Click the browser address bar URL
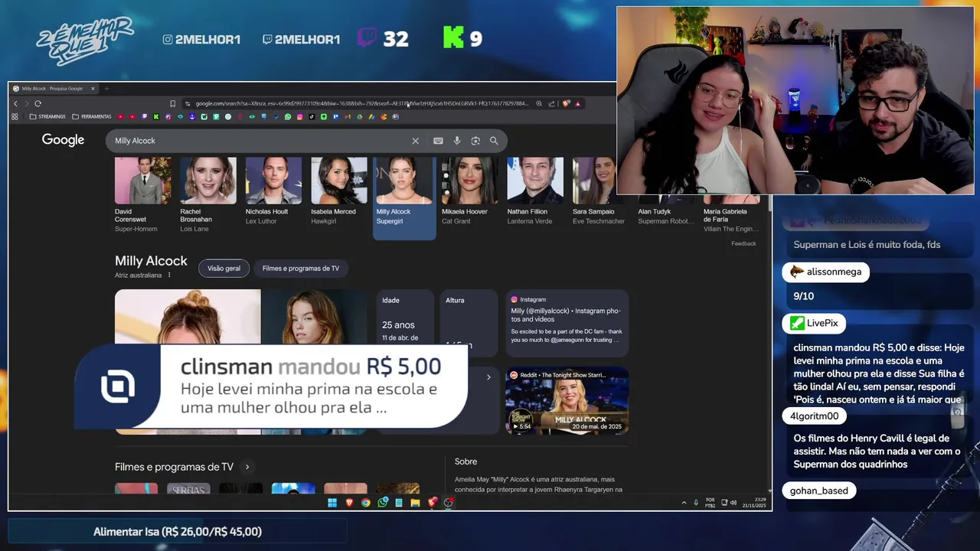Viewport: 980px width, 551px height. click(361, 103)
